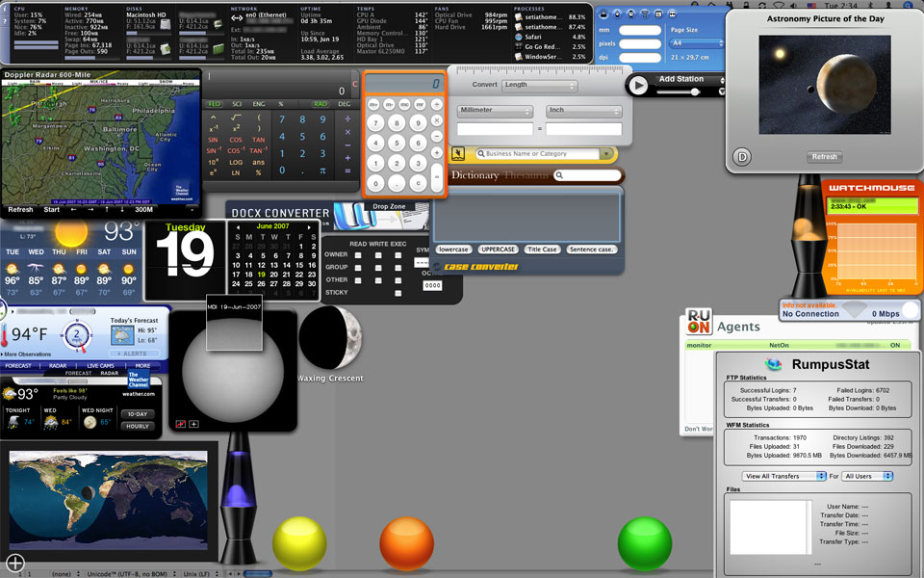This screenshot has width=924, height=578.
Task: Click the mm input field
Action: coord(640,30)
